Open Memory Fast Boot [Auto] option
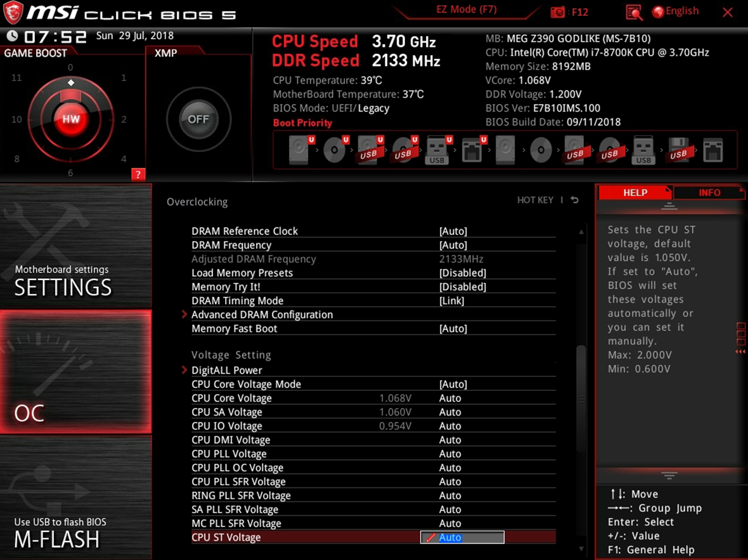Viewport: 748px width, 560px height. tap(453, 328)
